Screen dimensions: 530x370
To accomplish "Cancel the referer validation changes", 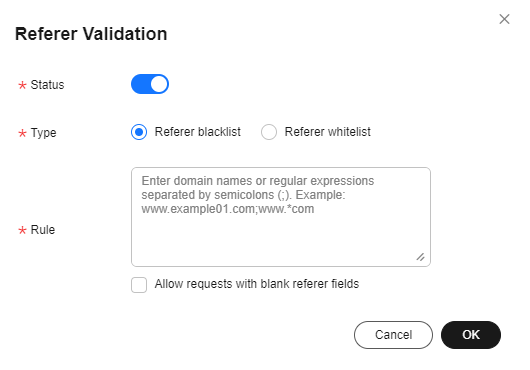I will (393, 335).
